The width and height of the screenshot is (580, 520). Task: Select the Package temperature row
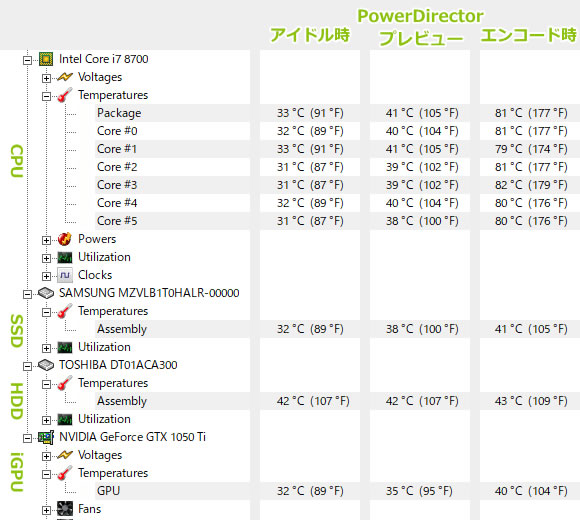(337, 113)
